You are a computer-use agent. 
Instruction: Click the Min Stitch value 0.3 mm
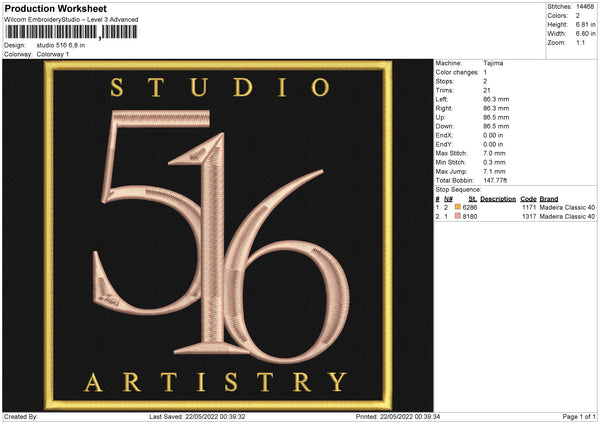pyautogui.click(x=494, y=162)
